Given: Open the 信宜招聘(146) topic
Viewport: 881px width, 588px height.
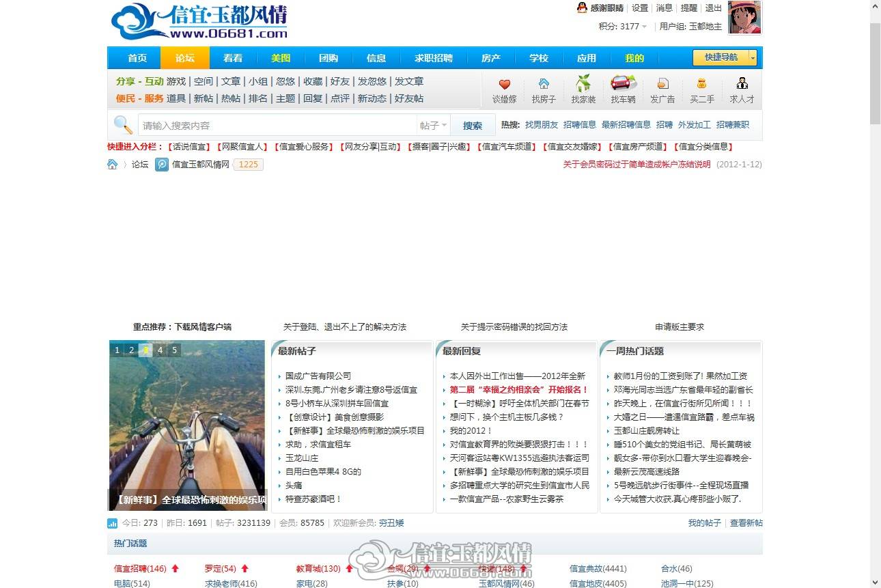Looking at the screenshot, I should tap(140, 569).
